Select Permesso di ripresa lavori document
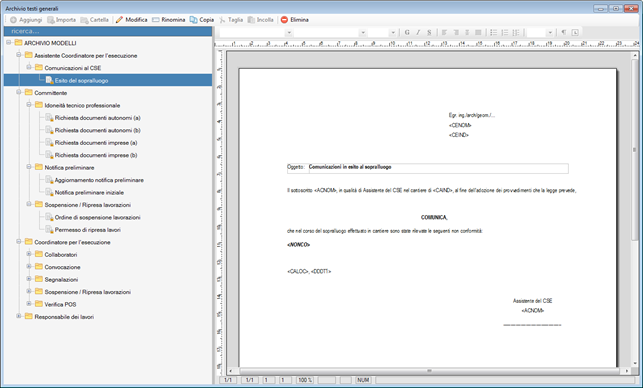Viewport: 643px width, 388px height. [x=88, y=230]
